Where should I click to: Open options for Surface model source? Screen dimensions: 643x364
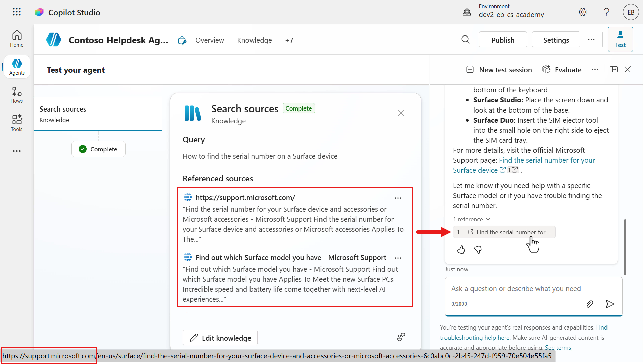[x=398, y=258]
